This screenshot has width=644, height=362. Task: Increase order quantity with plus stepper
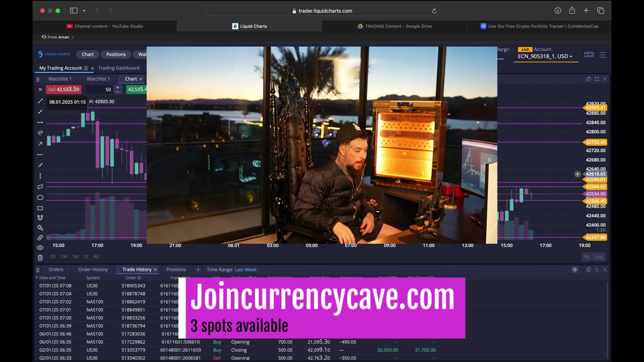[118, 87]
